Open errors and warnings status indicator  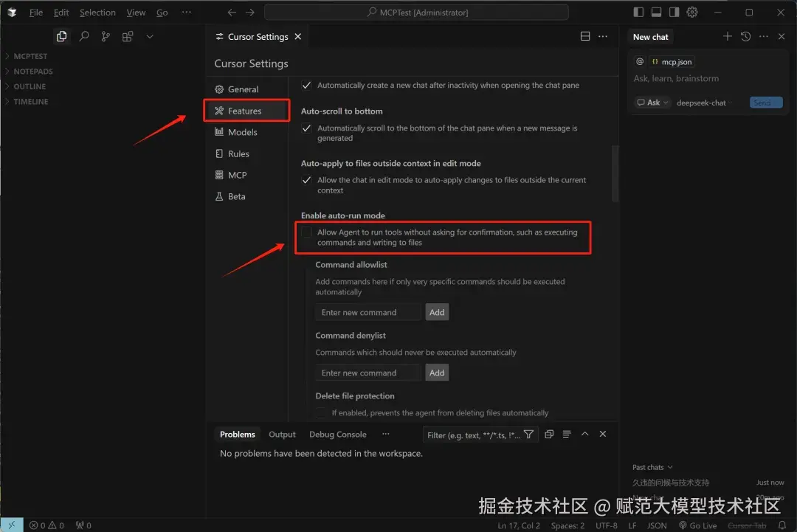[46, 525]
